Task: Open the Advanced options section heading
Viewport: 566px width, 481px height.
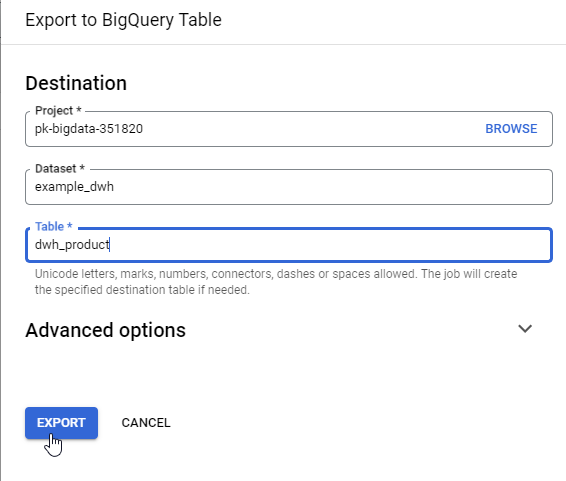Action: 105,330
